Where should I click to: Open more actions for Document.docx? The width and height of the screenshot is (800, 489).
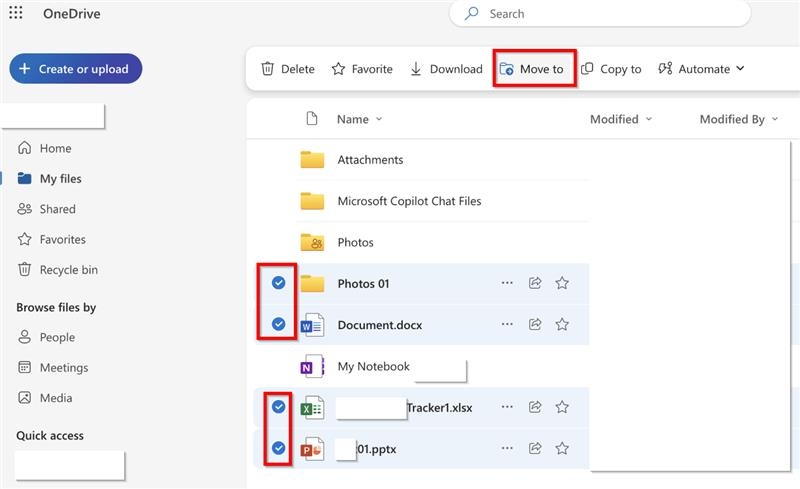coord(507,324)
